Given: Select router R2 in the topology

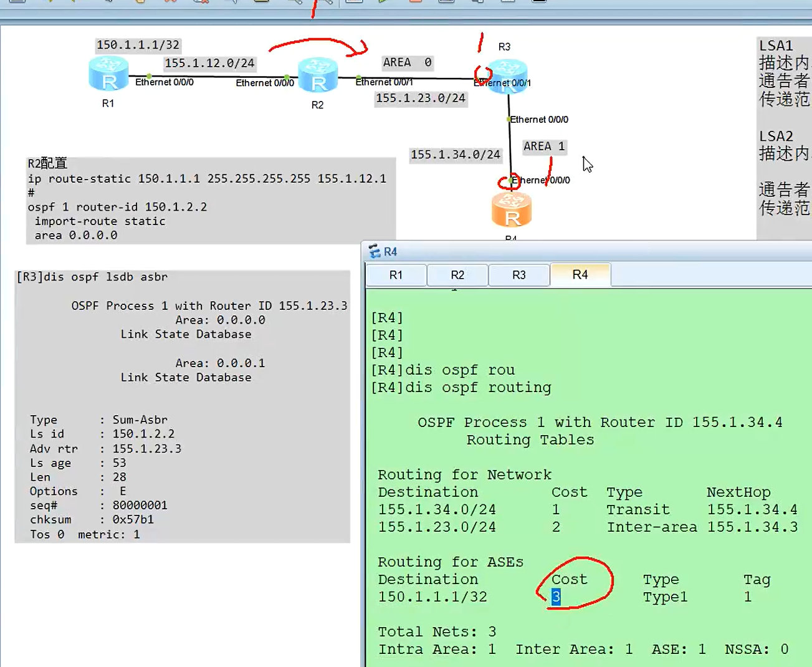Looking at the screenshot, I should (x=319, y=74).
